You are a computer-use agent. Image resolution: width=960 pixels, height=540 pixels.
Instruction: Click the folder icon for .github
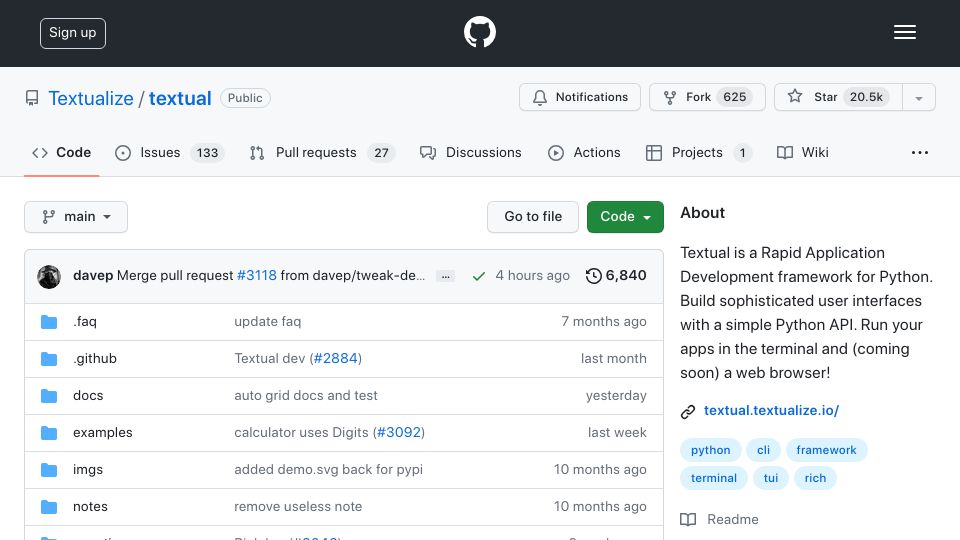coord(49,359)
